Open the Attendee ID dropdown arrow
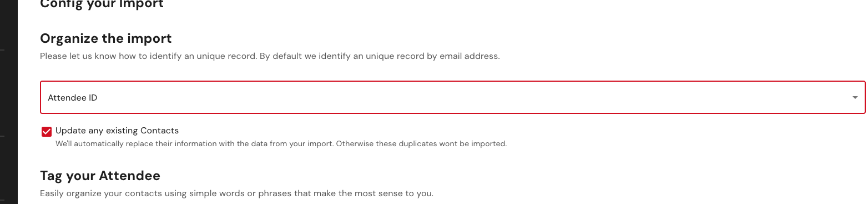This screenshot has width=868, height=204. point(855,98)
